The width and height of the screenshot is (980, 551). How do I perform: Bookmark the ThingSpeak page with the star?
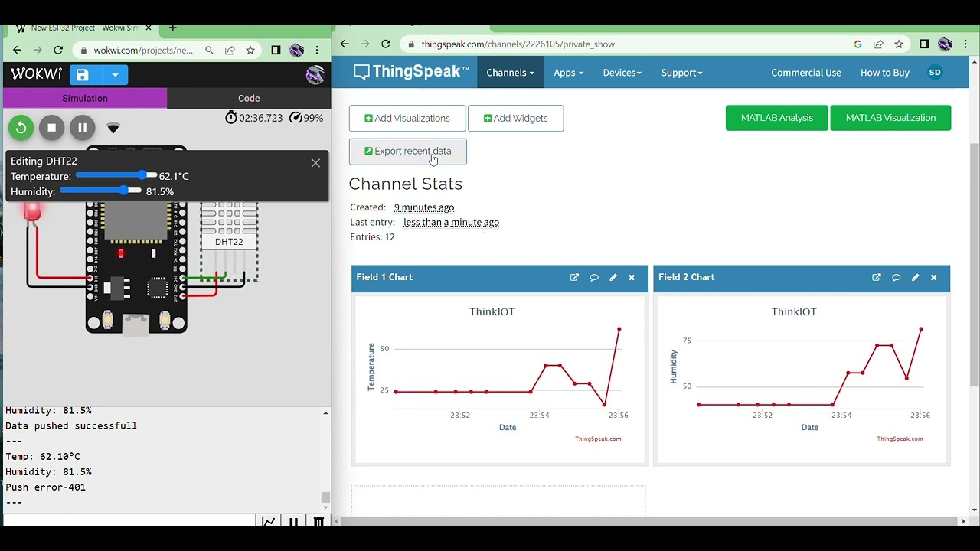[899, 44]
